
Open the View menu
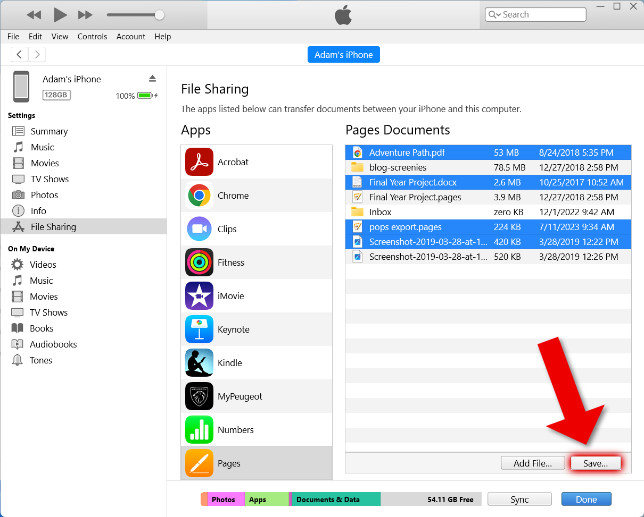point(60,37)
